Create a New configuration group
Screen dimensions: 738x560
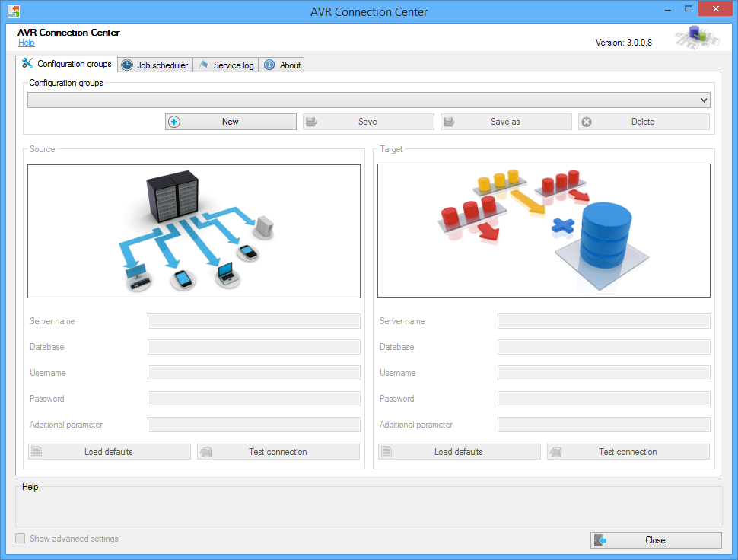pos(231,122)
